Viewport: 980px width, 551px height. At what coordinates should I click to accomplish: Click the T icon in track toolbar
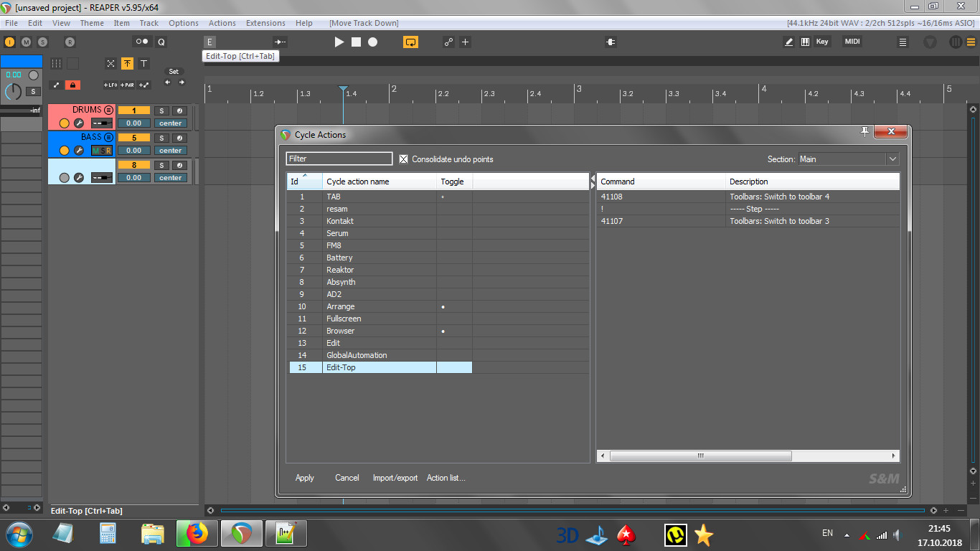click(143, 63)
